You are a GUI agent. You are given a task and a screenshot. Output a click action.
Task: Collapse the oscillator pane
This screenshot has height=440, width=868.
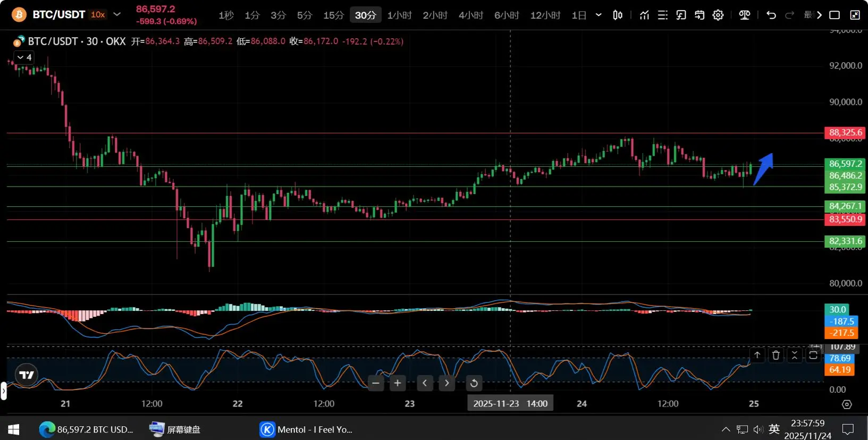coord(794,355)
